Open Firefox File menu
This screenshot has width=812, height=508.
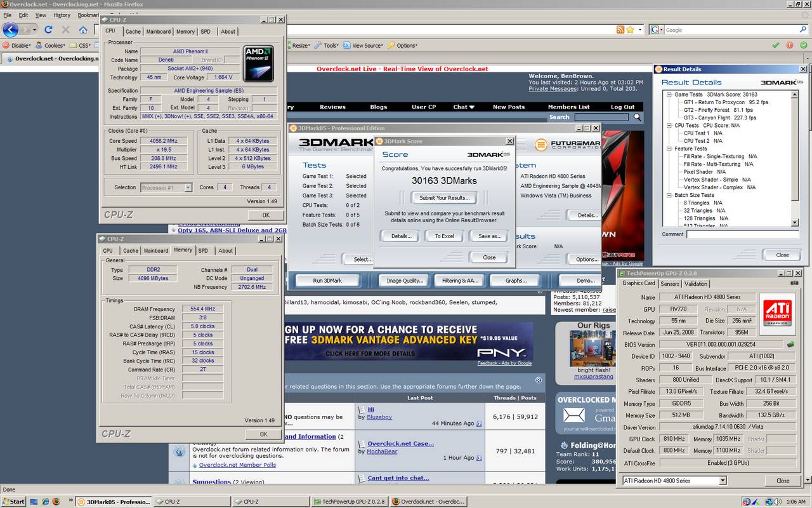pos(8,15)
